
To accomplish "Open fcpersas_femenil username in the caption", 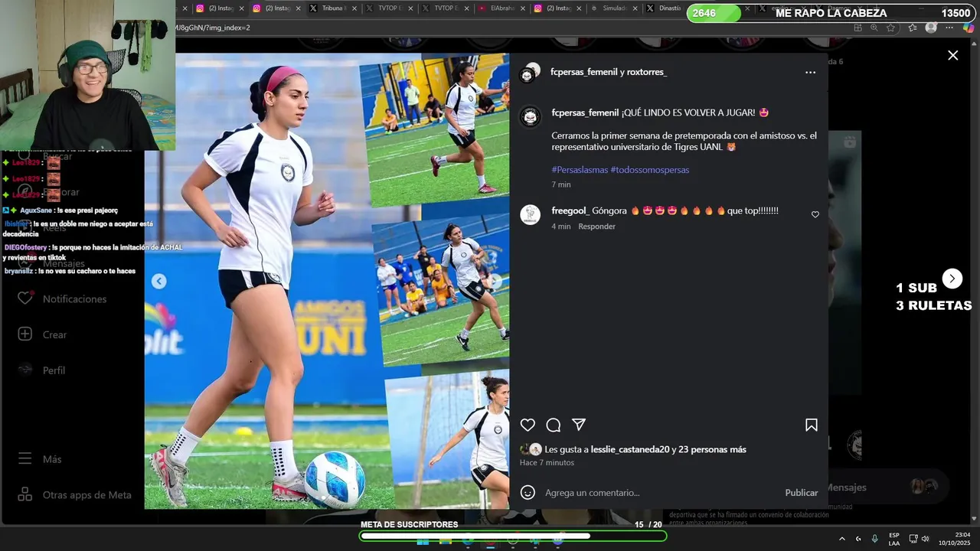I will 585,112.
